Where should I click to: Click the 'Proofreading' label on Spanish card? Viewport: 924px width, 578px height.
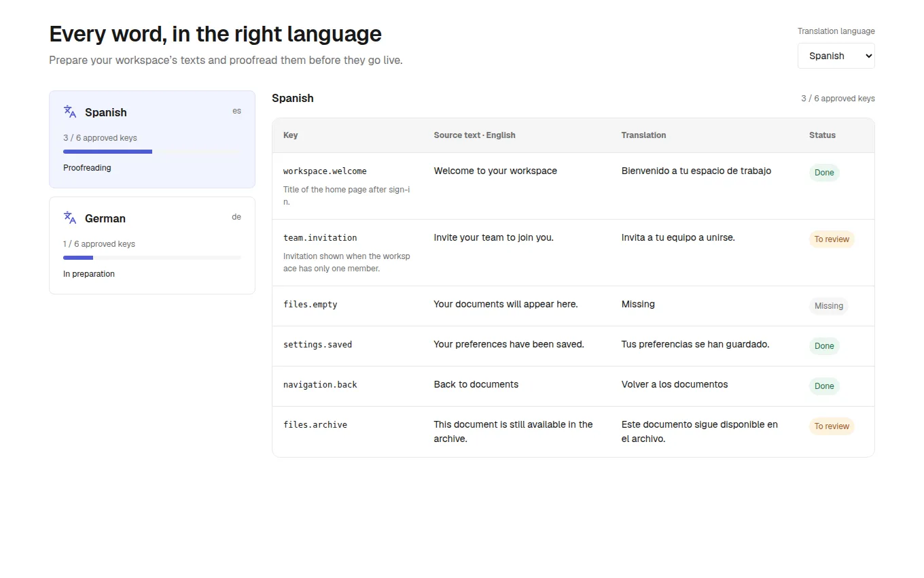coord(87,168)
